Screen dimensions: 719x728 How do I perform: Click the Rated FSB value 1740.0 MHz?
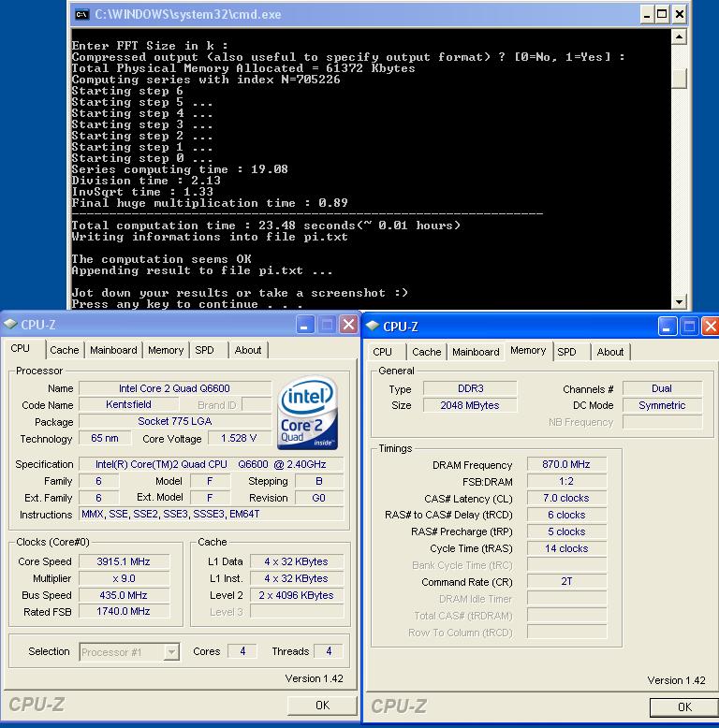124,611
